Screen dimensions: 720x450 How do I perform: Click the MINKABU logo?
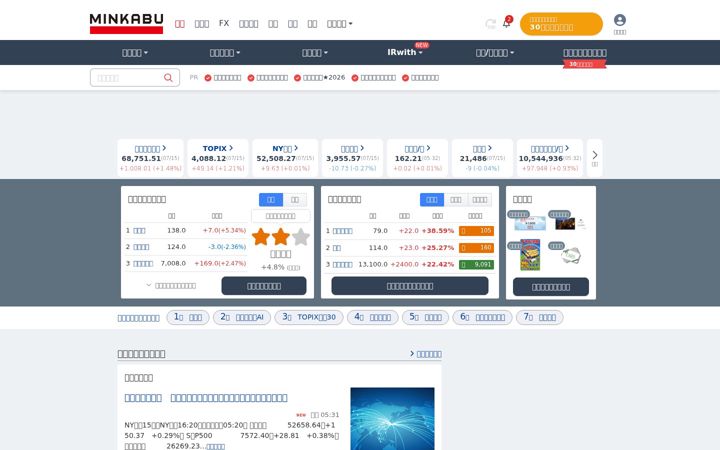click(126, 23)
